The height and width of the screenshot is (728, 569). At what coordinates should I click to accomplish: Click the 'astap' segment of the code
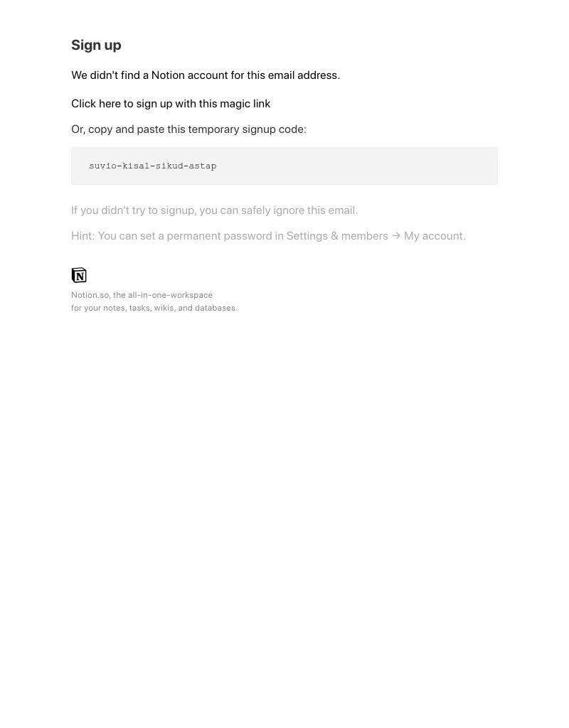coord(203,166)
